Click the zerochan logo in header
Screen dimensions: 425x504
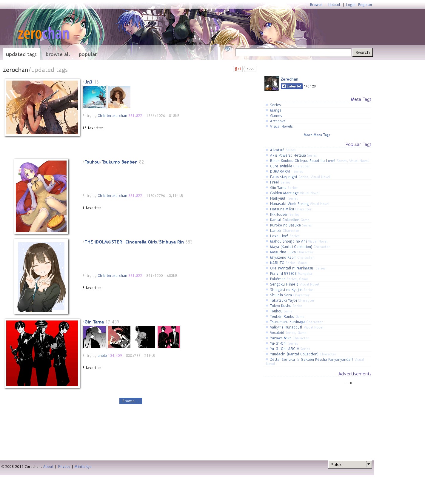(x=44, y=34)
